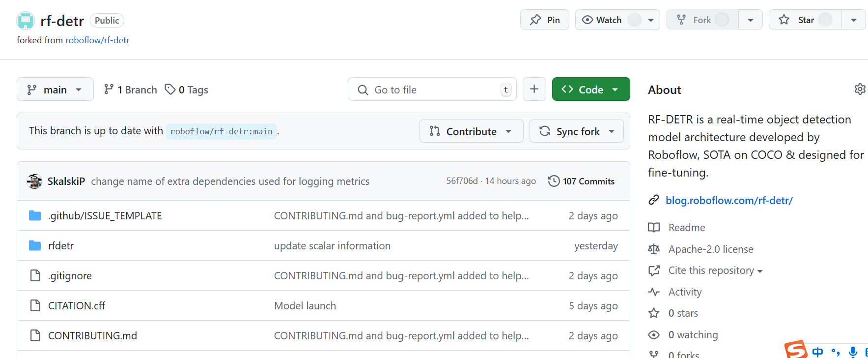Toggle the Chinese input mode indicator
The width and height of the screenshot is (868, 358).
click(x=817, y=352)
